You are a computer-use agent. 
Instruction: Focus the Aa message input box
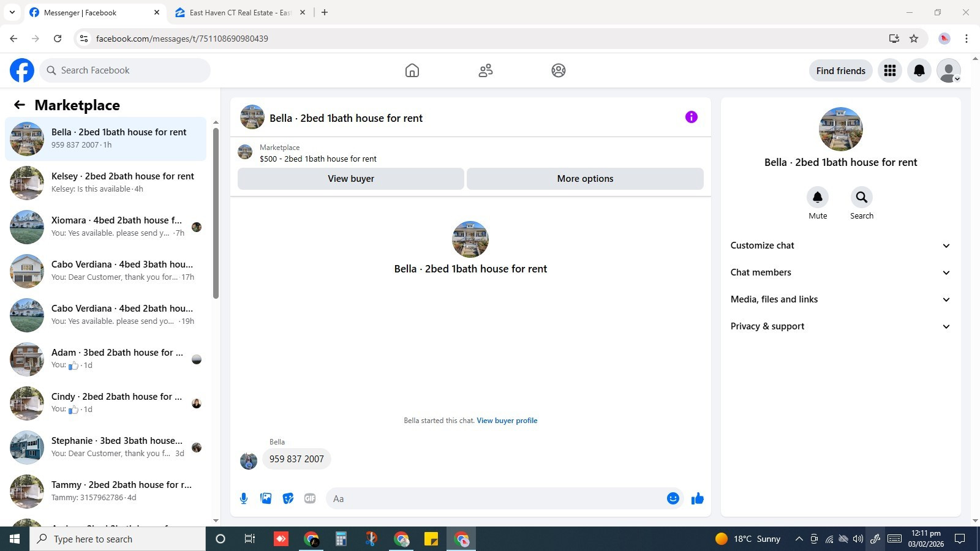[x=496, y=498]
